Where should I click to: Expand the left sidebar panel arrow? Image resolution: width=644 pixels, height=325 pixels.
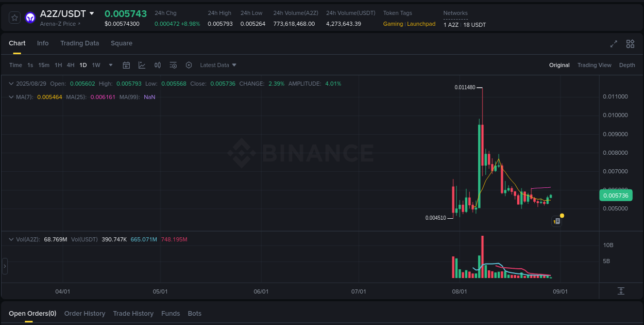coord(5,266)
